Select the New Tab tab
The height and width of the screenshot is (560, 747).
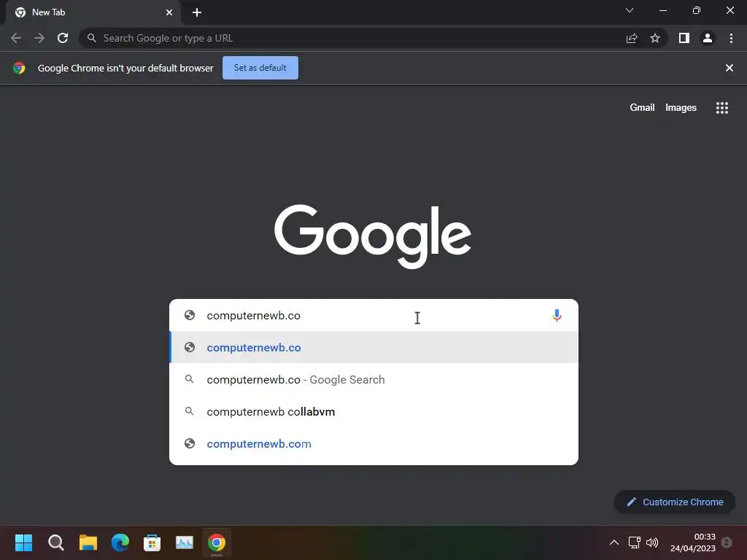tap(93, 12)
